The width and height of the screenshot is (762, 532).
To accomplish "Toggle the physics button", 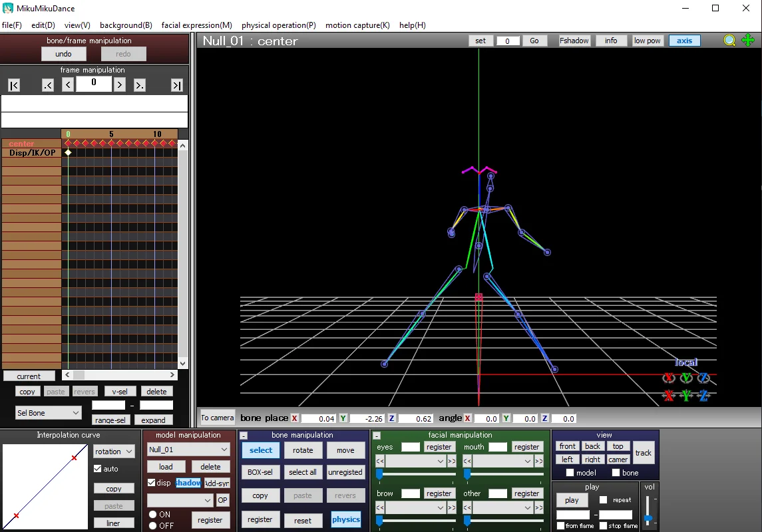I will (346, 519).
